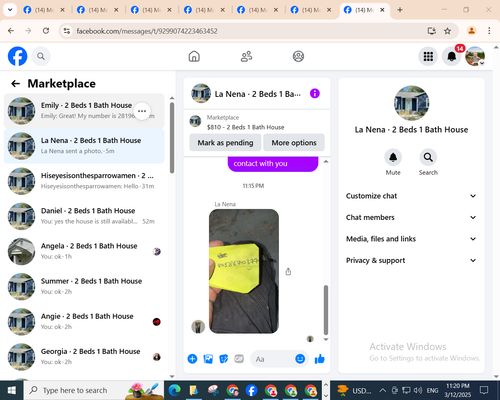
Task: Switch to the first Facebook browser tab
Action: click(44, 10)
